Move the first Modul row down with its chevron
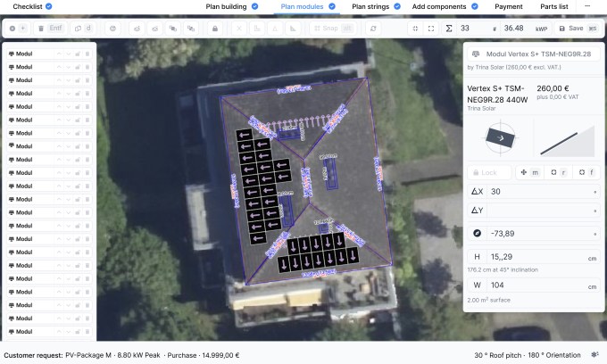Image resolution: width=607 pixels, height=364 pixels. click(68, 54)
